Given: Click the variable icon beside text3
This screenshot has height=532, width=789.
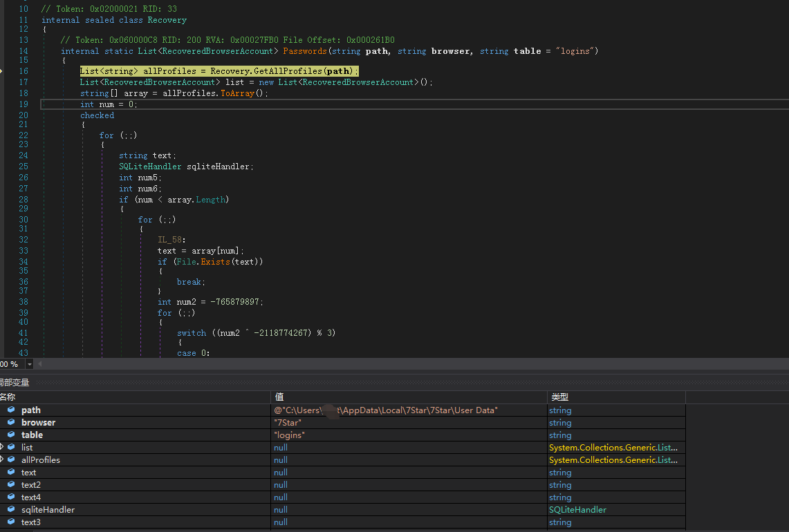Looking at the screenshot, I should (x=11, y=522).
